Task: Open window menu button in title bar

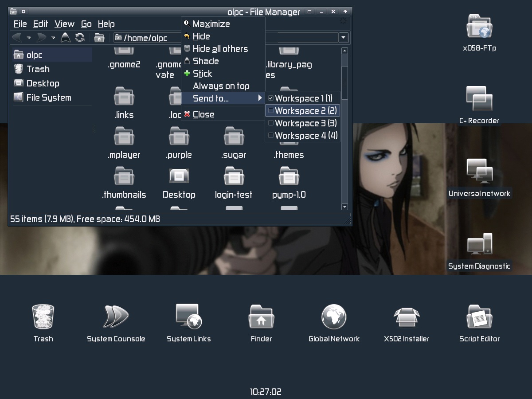Action: tap(13, 12)
